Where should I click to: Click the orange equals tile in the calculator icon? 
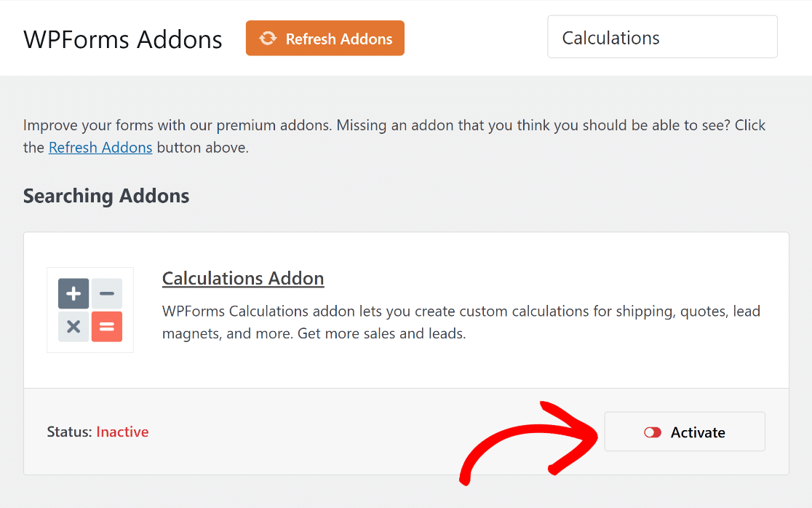coord(107,327)
